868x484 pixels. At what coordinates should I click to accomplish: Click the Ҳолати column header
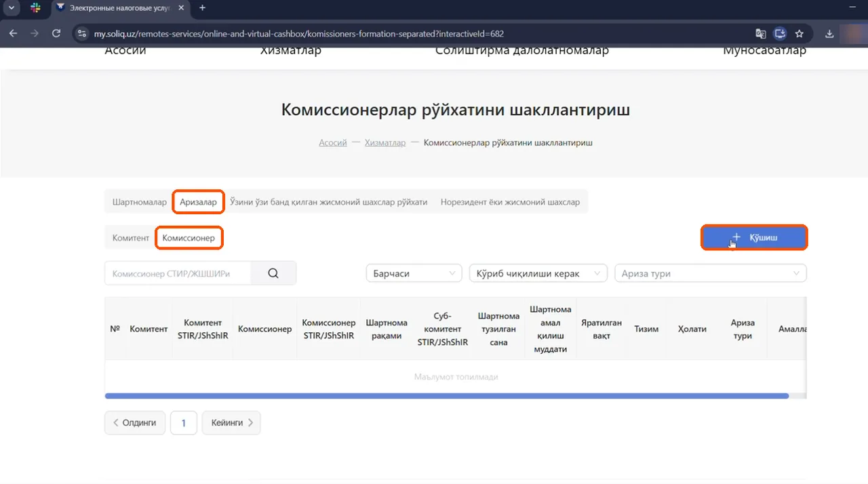coord(692,329)
